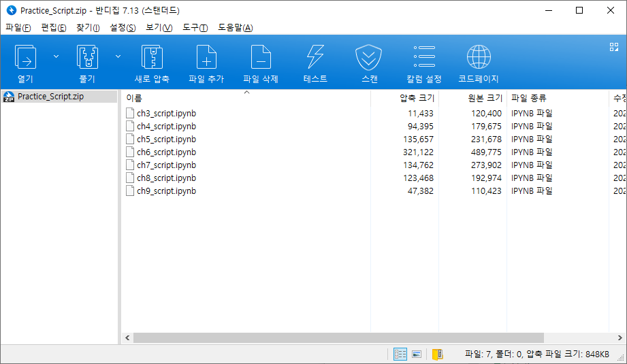Open the 도움말(A) menu
Screen dimensions: 627x364
(x=235, y=28)
